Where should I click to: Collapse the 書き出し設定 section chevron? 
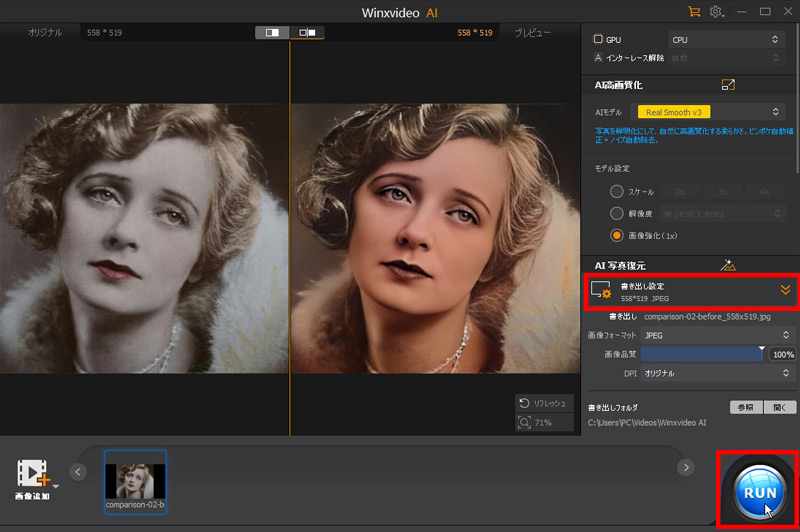coord(785,290)
